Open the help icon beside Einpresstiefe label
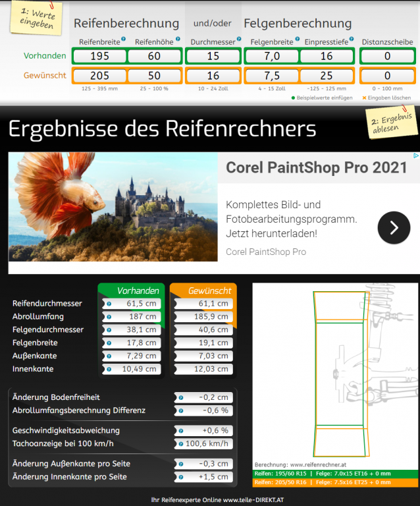This screenshot has height=506, width=420. 352,39
